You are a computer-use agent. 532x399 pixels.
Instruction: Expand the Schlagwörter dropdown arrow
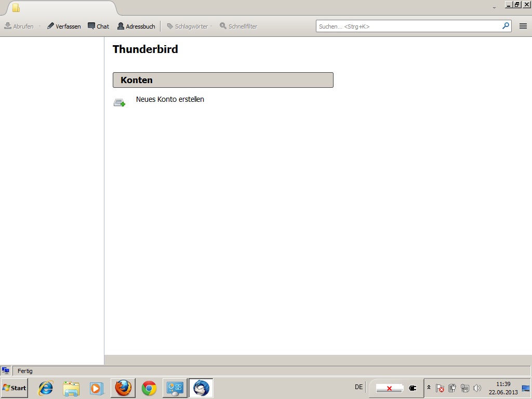point(211,26)
